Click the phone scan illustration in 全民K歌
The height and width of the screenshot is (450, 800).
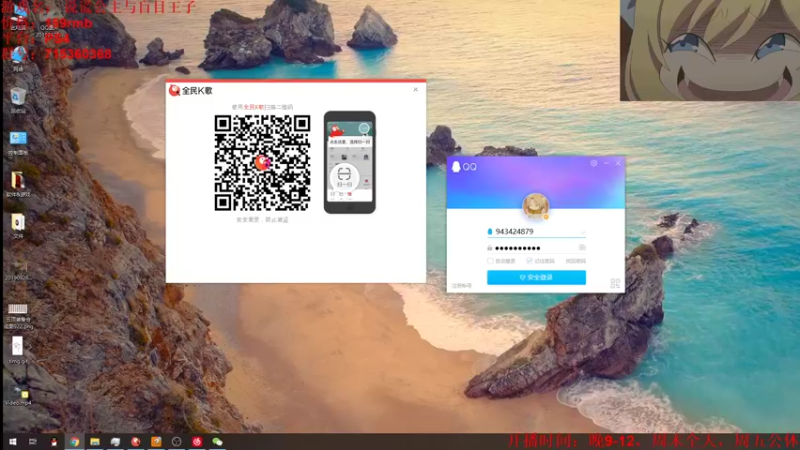click(350, 162)
